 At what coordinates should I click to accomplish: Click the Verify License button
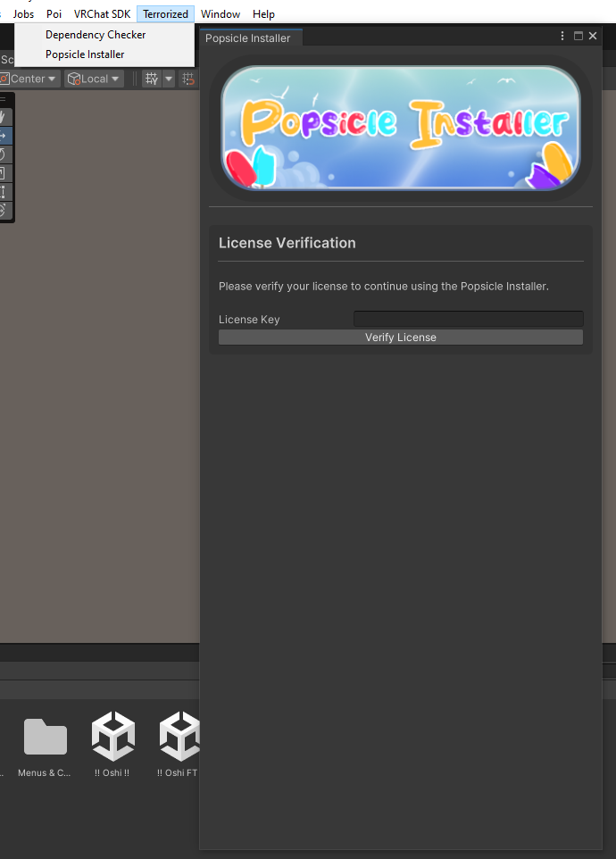[401, 338]
